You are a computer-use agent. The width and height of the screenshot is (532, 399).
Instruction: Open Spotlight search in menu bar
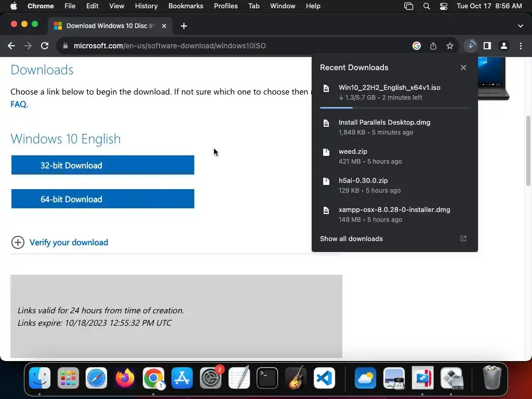427,6
